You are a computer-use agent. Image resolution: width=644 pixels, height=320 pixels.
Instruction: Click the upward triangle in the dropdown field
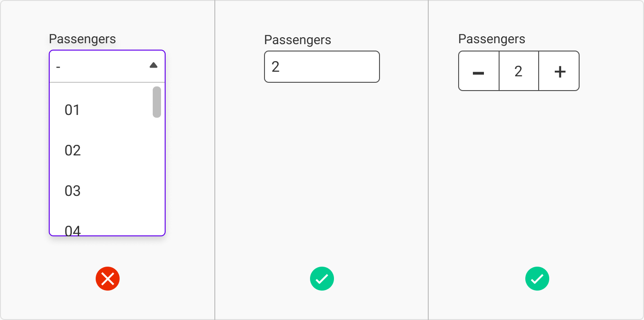tap(153, 65)
